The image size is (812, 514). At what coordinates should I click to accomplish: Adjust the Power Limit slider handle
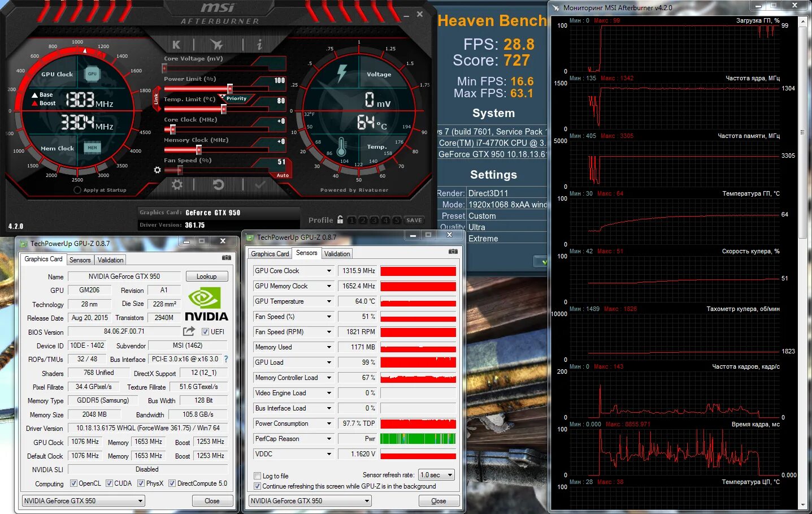click(230, 88)
